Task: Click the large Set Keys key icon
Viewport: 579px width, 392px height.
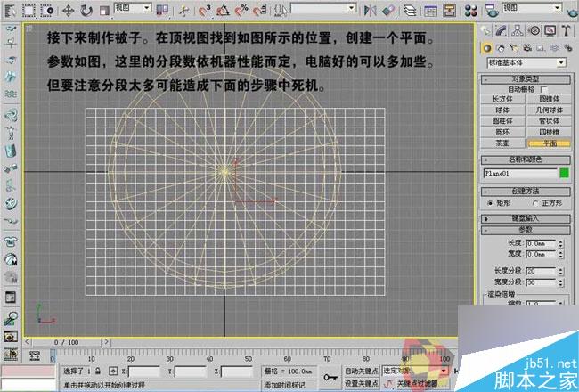Action: point(330,377)
